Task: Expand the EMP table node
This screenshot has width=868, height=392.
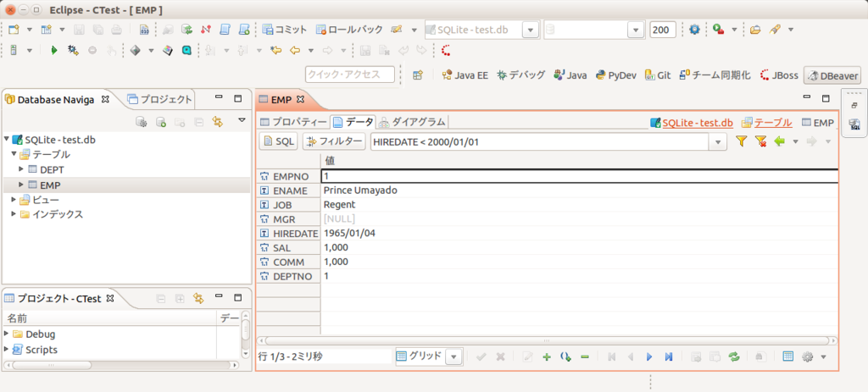Action: [x=21, y=185]
